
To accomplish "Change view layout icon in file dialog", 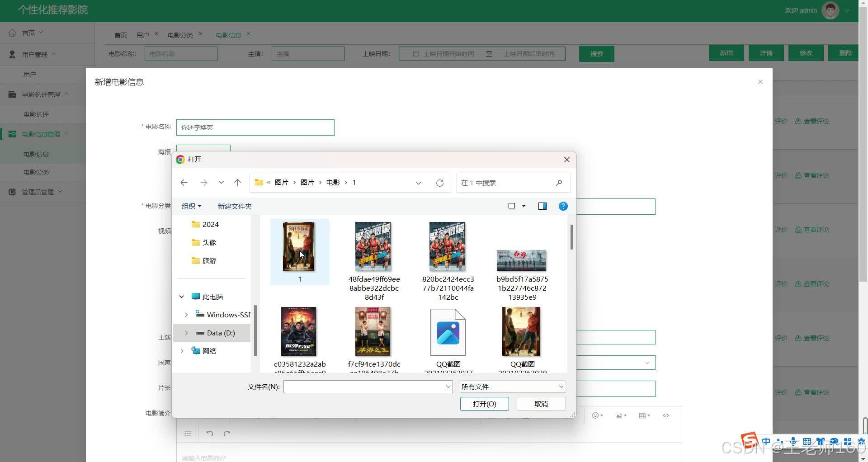I will tap(512, 206).
